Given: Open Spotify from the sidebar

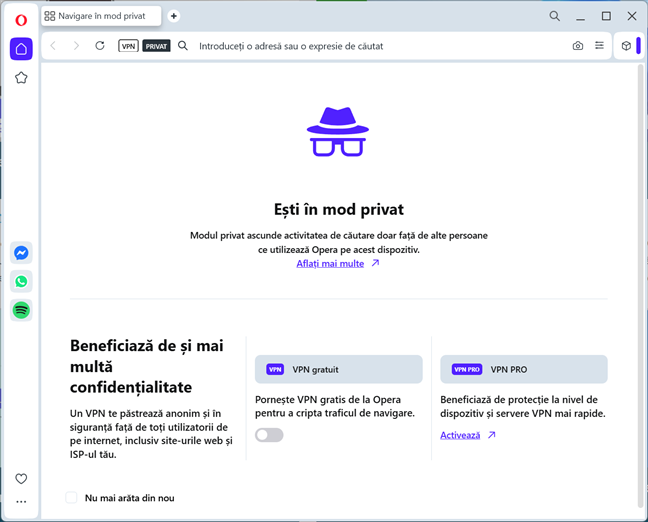Looking at the screenshot, I should [21, 311].
